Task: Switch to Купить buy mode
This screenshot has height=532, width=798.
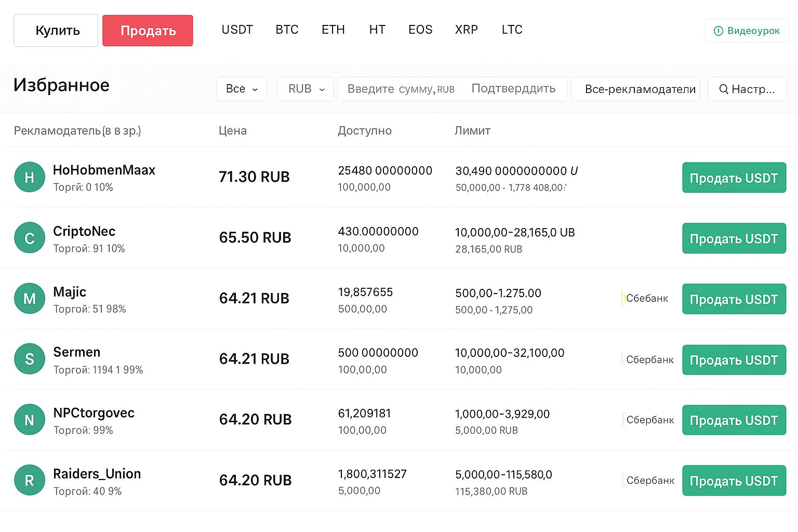Action: coord(56,31)
